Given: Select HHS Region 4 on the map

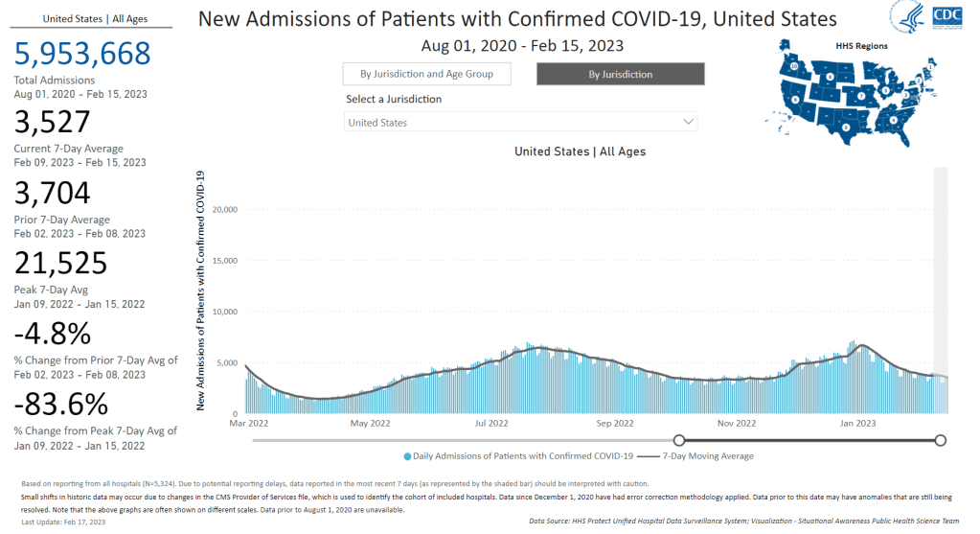Looking at the screenshot, I should pyautogui.click(x=895, y=120).
